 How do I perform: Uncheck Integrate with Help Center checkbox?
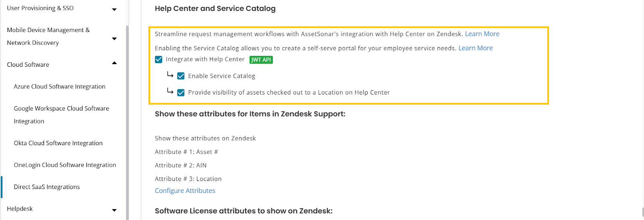pos(159,60)
